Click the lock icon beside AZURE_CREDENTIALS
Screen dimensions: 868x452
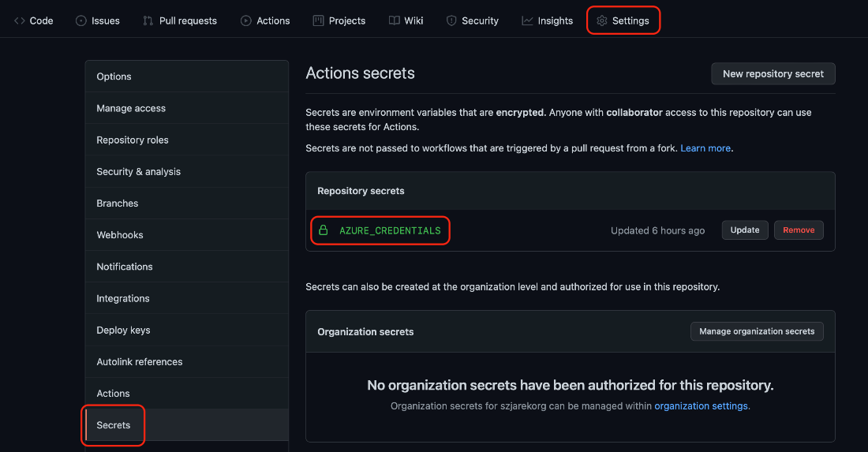(x=324, y=230)
